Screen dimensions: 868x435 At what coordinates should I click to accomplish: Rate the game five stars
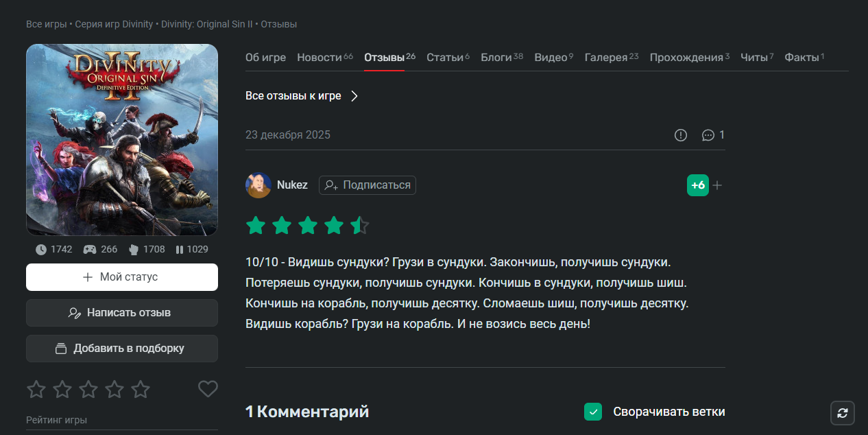141,390
